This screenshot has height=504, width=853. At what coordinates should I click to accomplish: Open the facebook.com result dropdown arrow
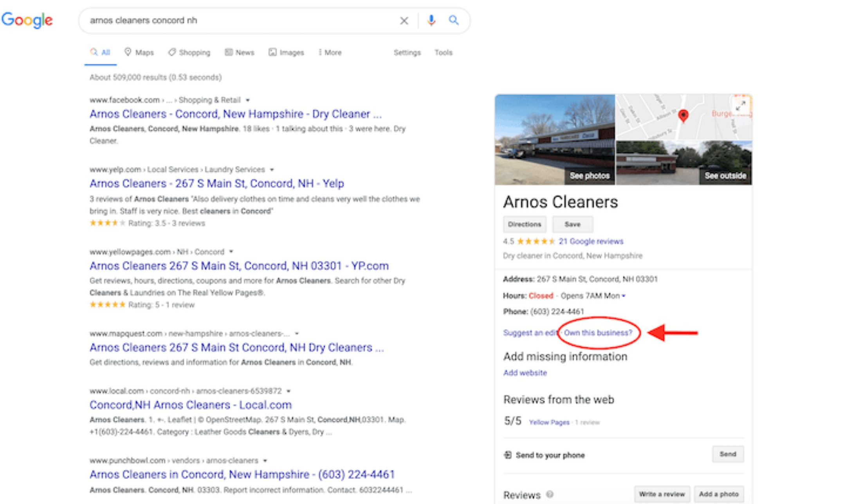(x=247, y=100)
